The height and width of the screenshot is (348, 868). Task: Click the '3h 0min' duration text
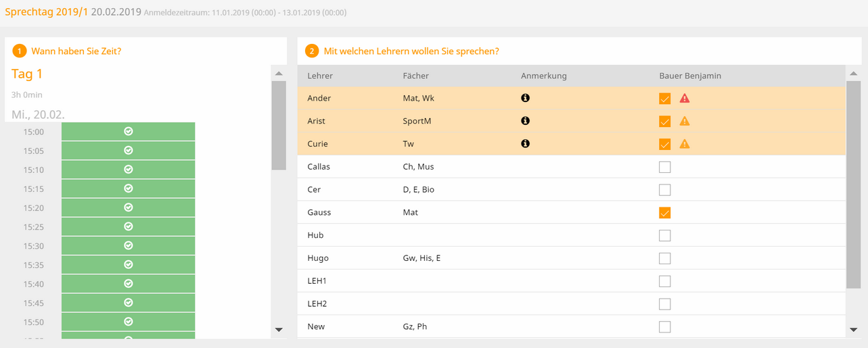pos(27,95)
